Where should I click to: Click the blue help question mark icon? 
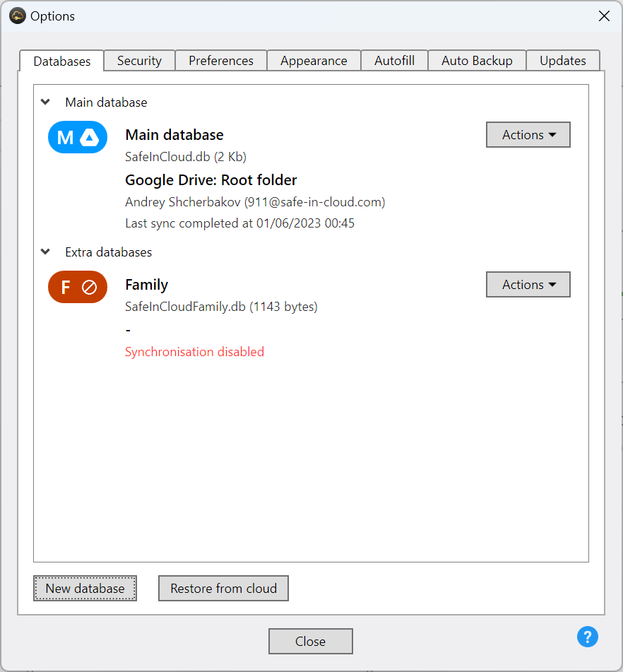[588, 637]
